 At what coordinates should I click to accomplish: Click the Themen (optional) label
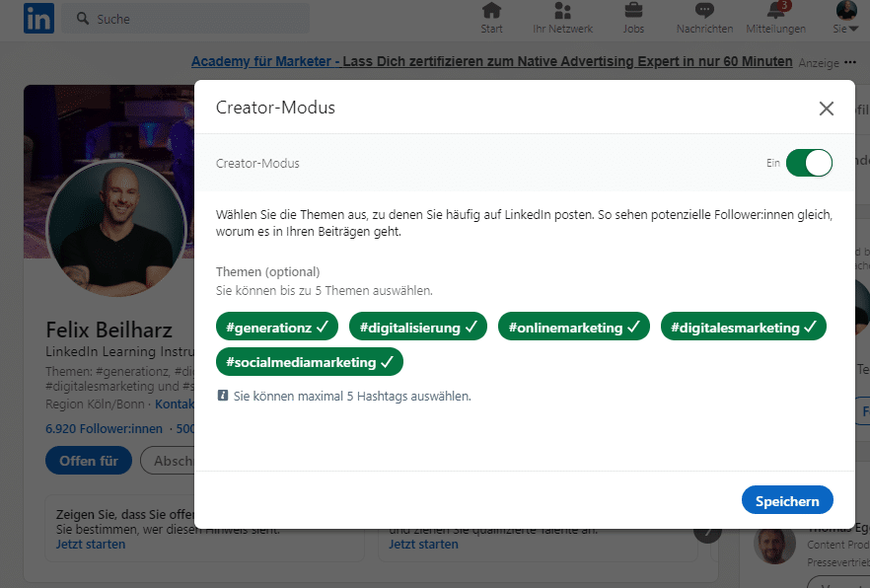(268, 272)
